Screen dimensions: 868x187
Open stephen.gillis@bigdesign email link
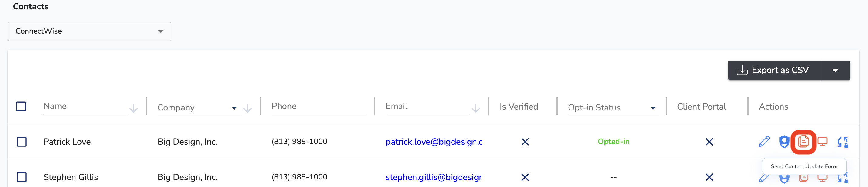click(x=434, y=177)
